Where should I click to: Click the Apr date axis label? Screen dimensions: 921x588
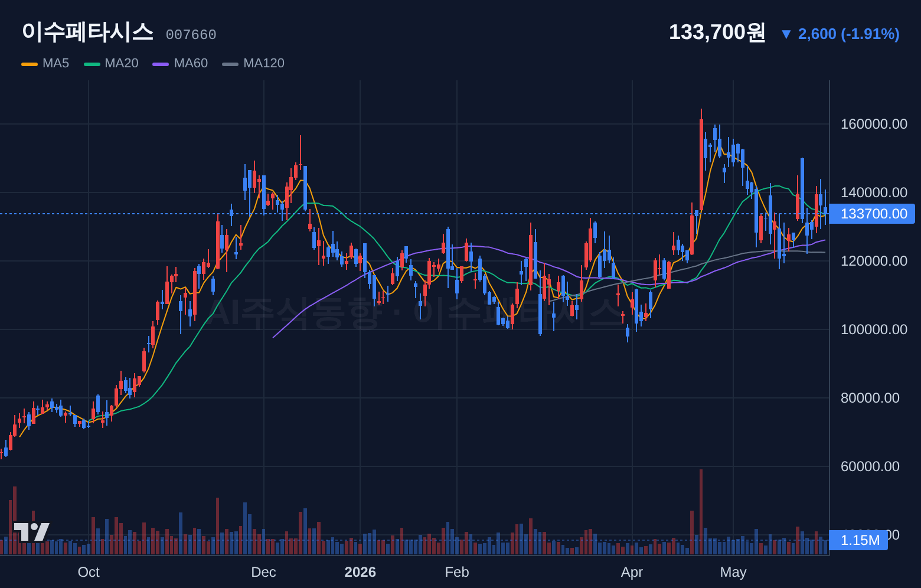tap(632, 572)
